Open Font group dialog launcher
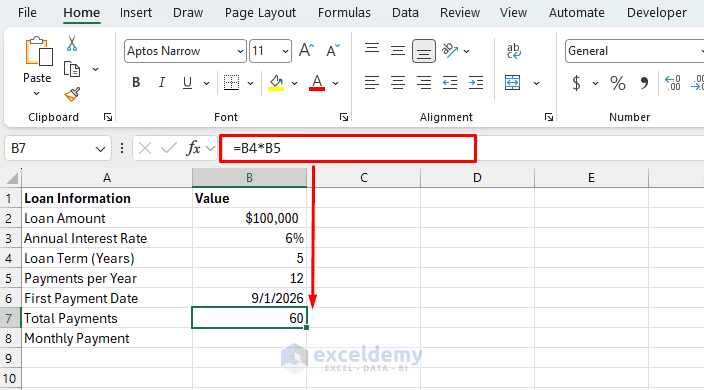The height and width of the screenshot is (390, 704). coord(344,117)
